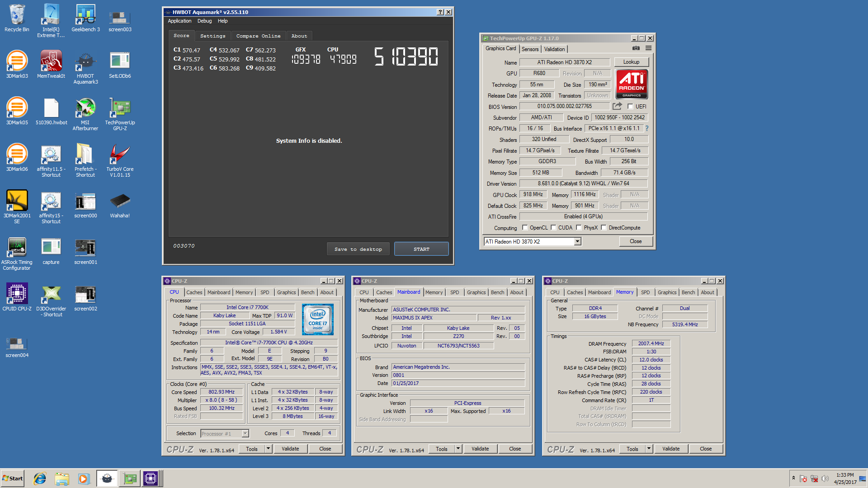Open SPD tab in Memory CPU-Z window
868x488 pixels.
click(646, 292)
